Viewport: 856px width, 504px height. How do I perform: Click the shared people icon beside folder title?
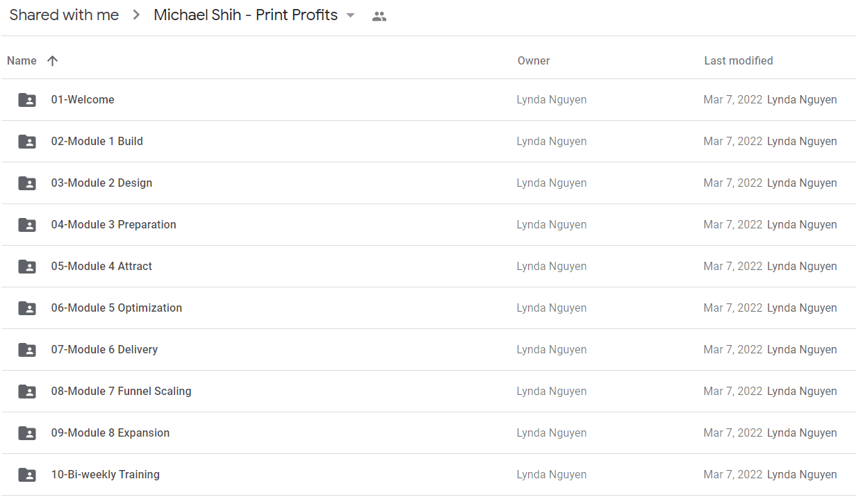point(379,16)
